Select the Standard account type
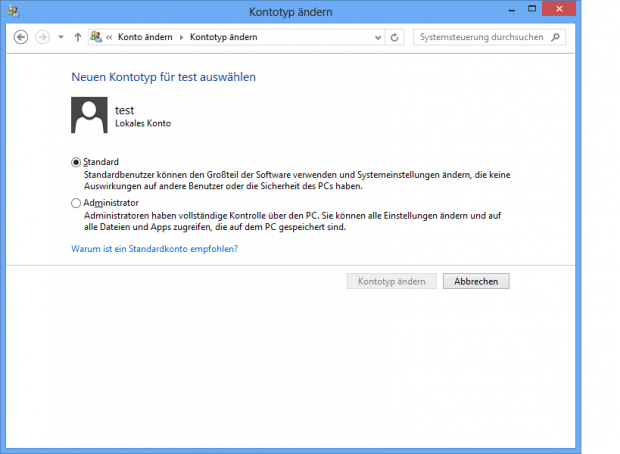 [77, 162]
